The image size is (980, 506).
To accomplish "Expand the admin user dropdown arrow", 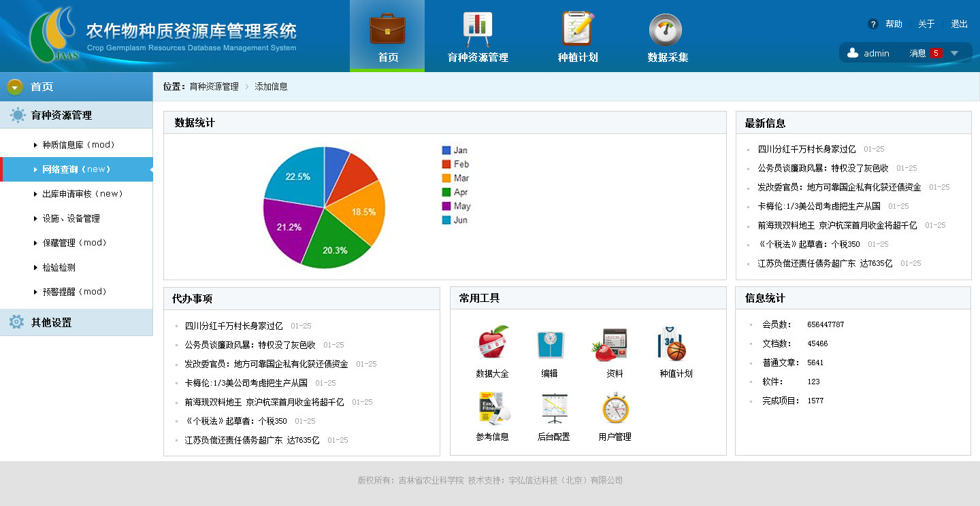I will coord(954,53).
